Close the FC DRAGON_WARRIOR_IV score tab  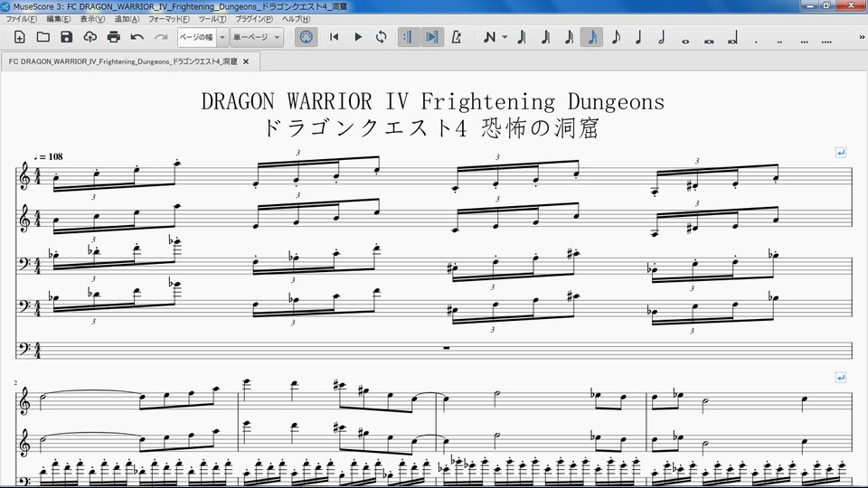pos(246,61)
